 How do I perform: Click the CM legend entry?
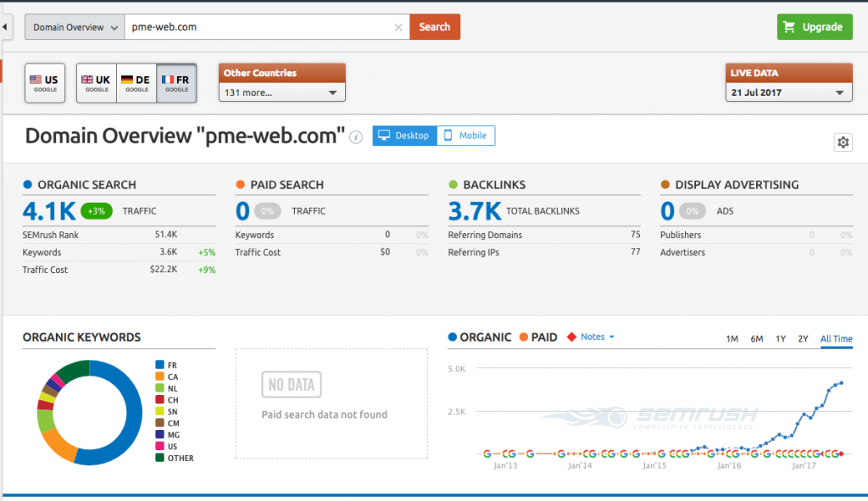168,423
